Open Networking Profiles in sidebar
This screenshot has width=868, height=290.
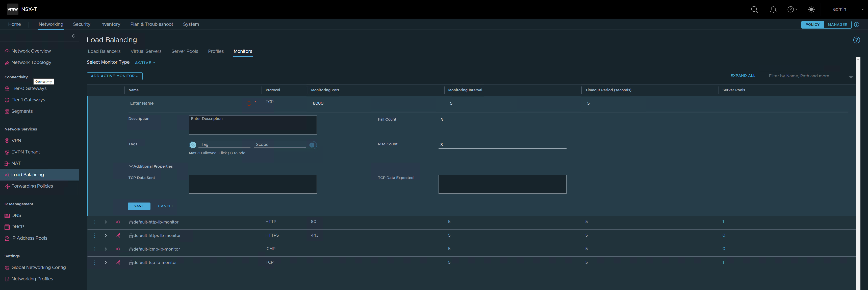[x=32, y=279]
